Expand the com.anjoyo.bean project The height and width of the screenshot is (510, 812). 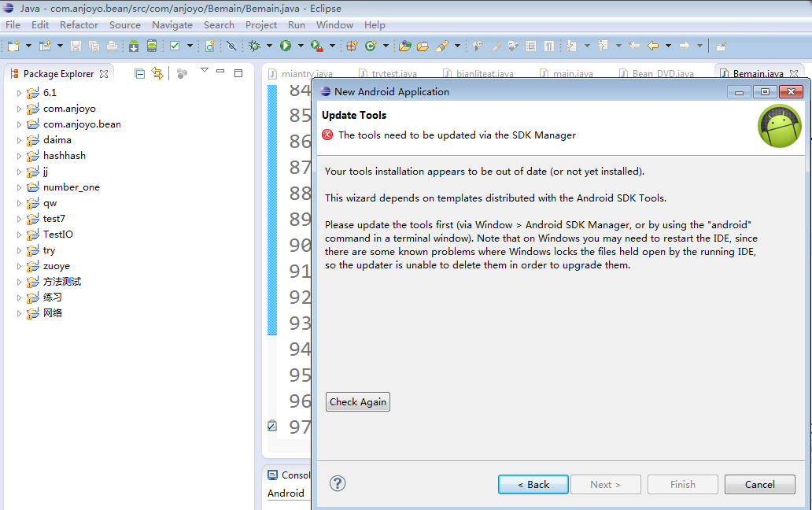[x=19, y=124]
